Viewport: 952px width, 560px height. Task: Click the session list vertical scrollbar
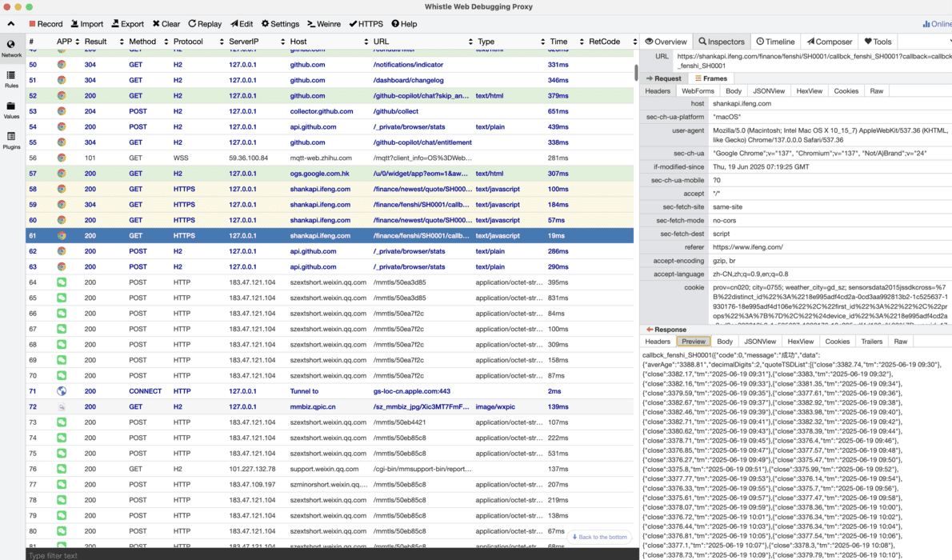coord(636,72)
